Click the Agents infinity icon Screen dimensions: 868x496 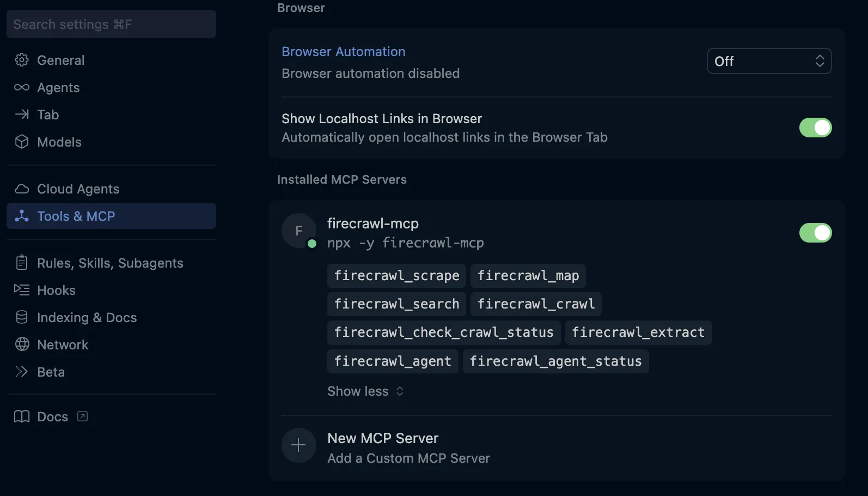coord(22,87)
